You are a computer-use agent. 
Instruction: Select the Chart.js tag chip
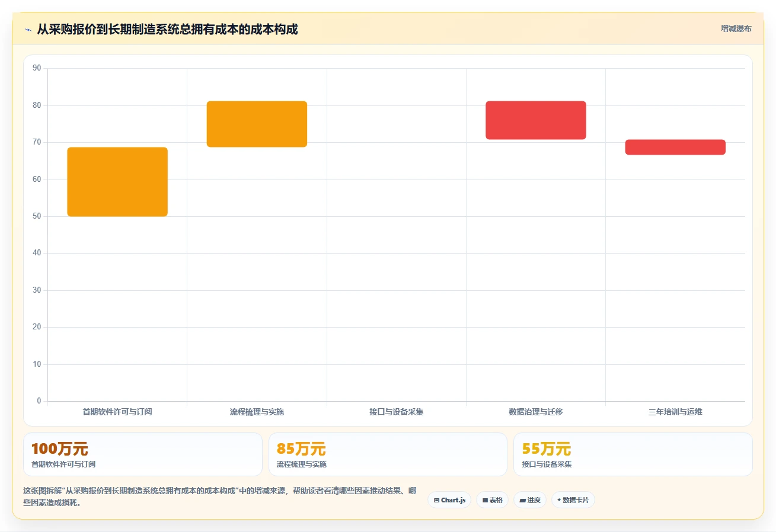[x=449, y=500]
